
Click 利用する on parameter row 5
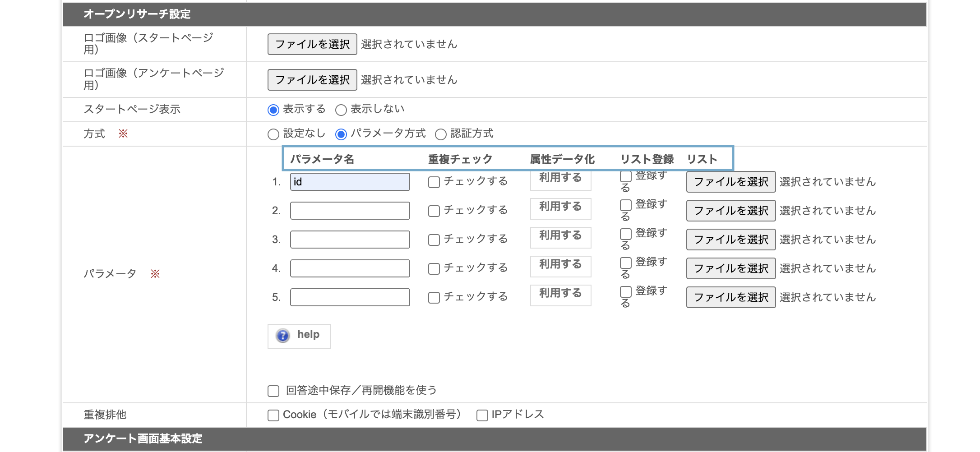[x=560, y=295]
